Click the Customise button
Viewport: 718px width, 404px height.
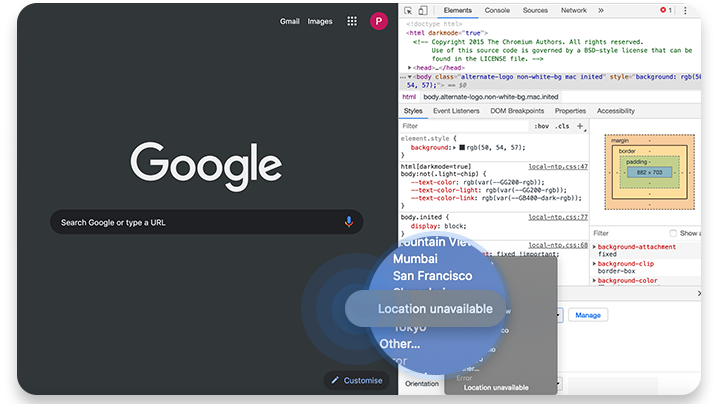pyautogui.click(x=356, y=380)
